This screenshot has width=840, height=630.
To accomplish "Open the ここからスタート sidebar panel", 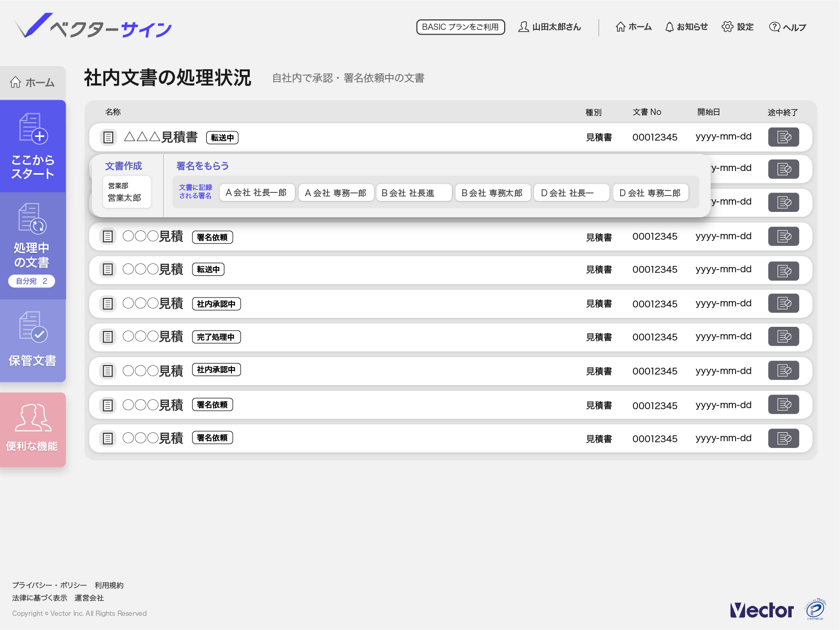I will coord(33,146).
